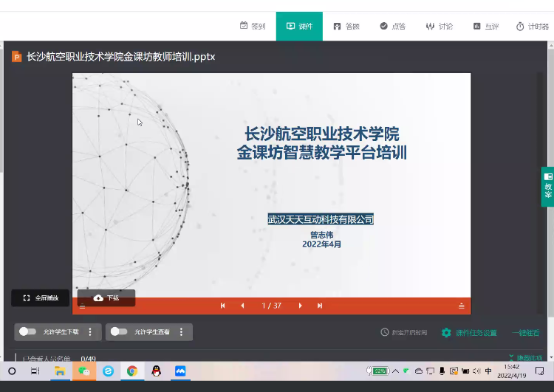The image size is (554, 392).
Task: Toggle 允许学生下载 switch
Action: click(x=27, y=332)
